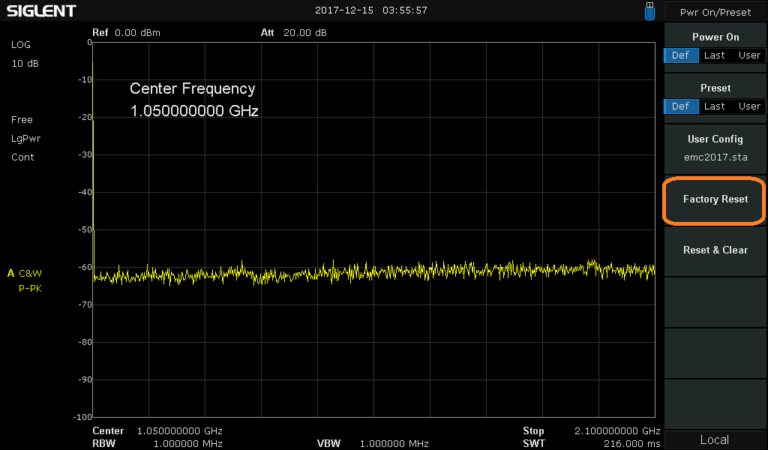Screen dimensions: 768x450
Task: Click the Pwr On/Preset menu title
Action: tap(715, 13)
